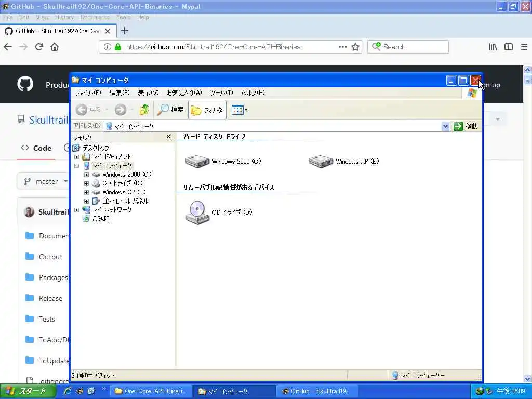Click the スタート Start button
The height and width of the screenshot is (399, 532).
[x=27, y=391]
